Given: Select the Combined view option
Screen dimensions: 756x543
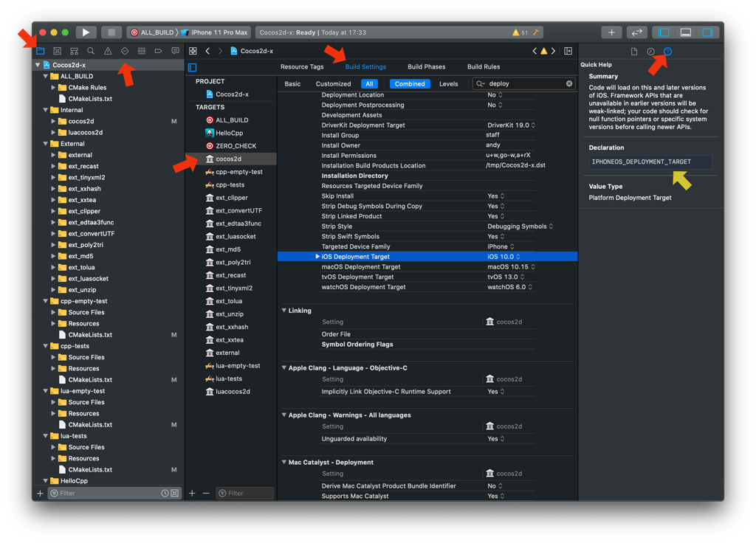Looking at the screenshot, I should click(x=410, y=84).
